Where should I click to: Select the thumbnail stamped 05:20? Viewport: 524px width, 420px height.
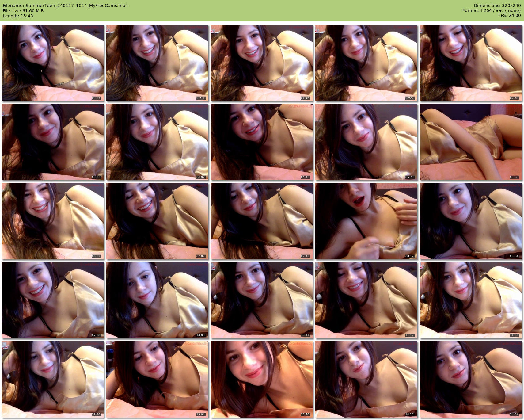(x=366, y=142)
